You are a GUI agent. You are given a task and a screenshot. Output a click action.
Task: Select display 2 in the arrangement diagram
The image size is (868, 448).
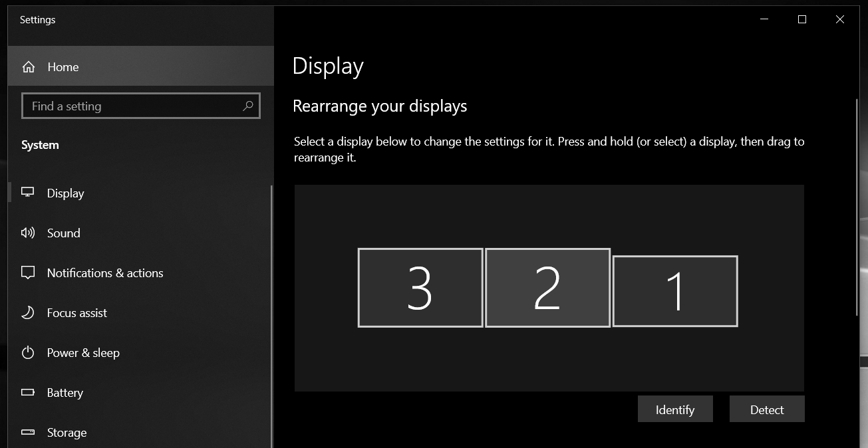547,287
